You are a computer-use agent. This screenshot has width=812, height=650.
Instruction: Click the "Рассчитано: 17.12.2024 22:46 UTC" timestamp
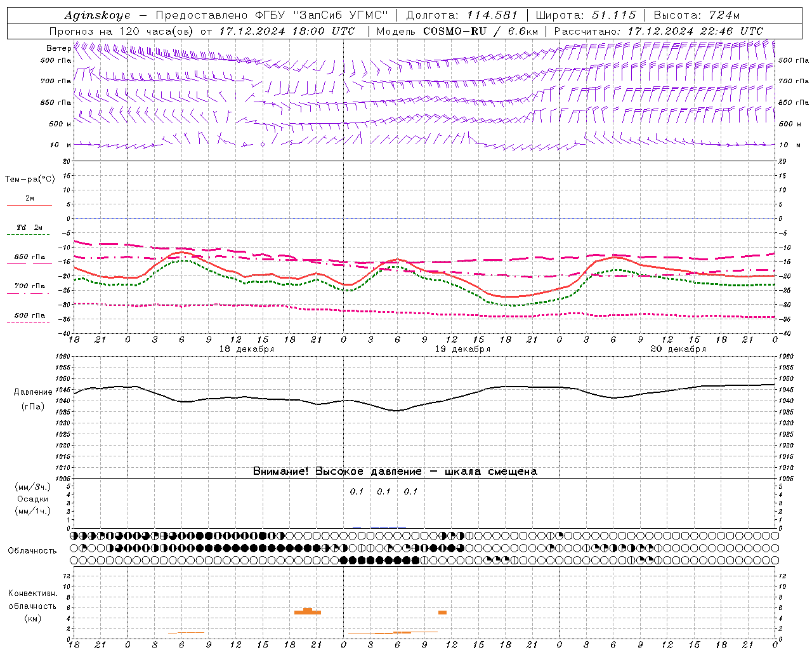pyautogui.click(x=658, y=31)
